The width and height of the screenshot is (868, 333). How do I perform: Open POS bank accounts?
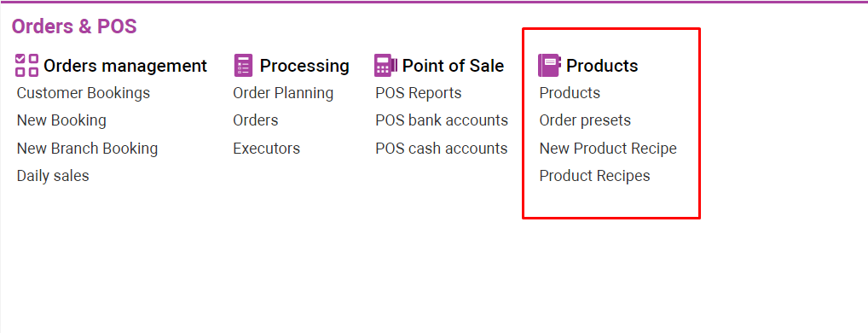point(442,120)
